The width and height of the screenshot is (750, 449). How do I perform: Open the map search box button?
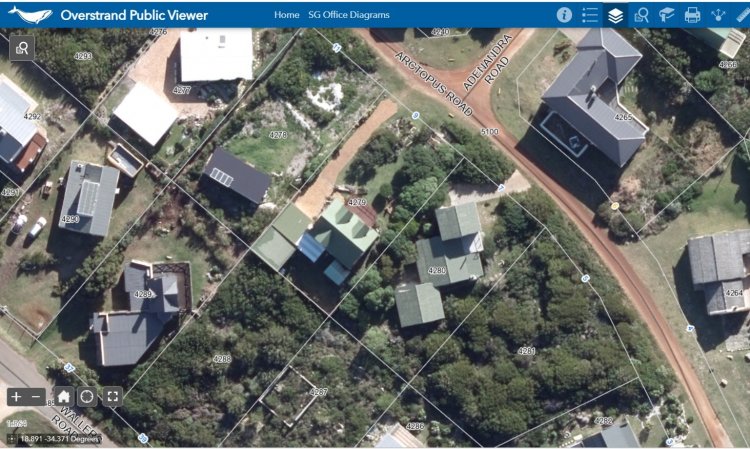click(22, 48)
